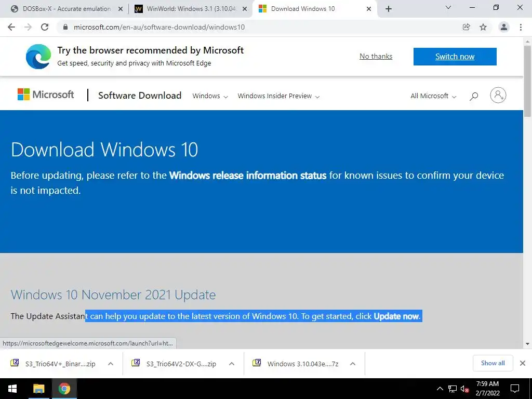Expand the All Microsoft menu
Image resolution: width=532 pixels, height=399 pixels.
coord(433,96)
